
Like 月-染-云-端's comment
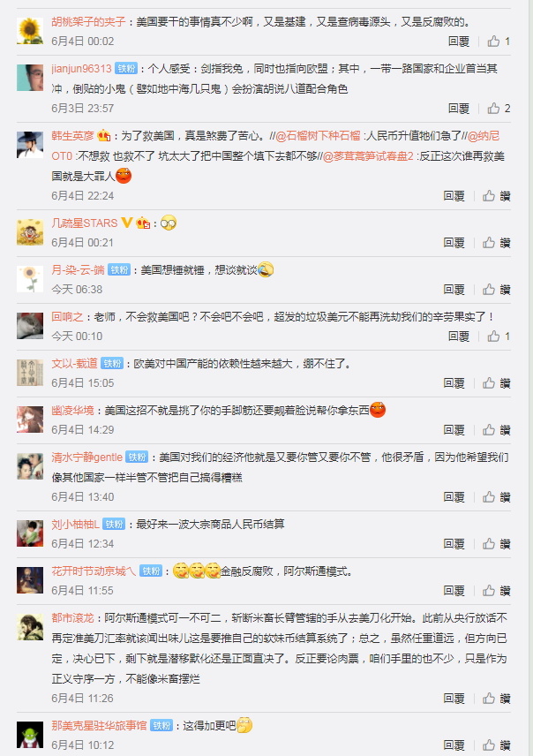coord(496,290)
